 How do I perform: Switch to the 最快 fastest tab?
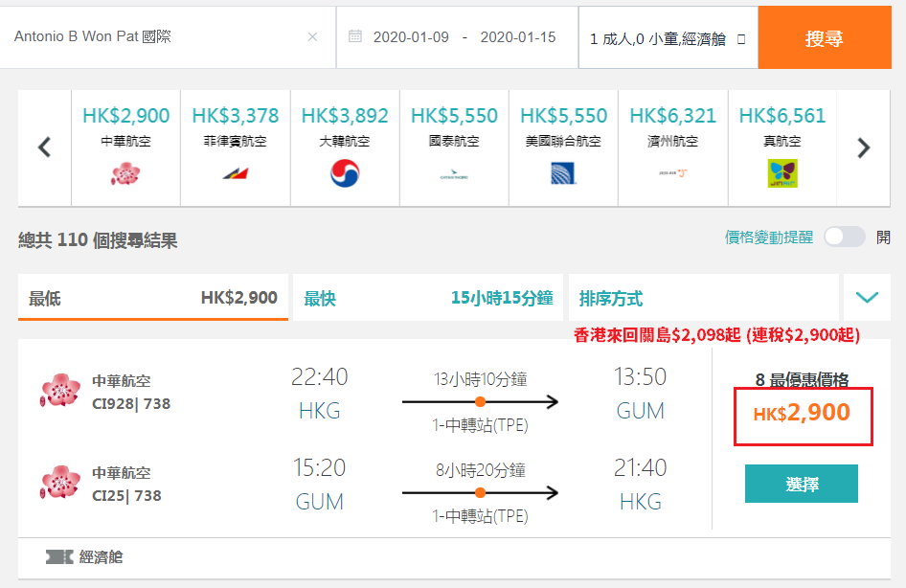pos(428,298)
